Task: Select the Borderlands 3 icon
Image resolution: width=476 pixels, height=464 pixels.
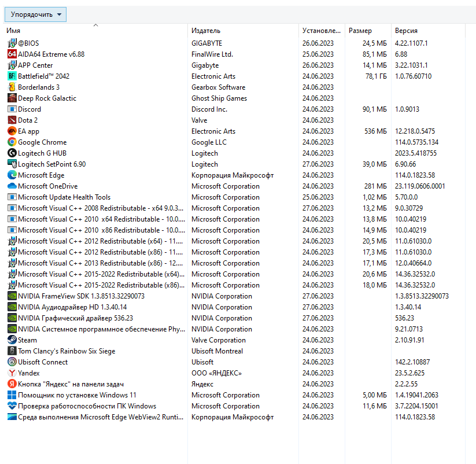Action: (x=12, y=87)
